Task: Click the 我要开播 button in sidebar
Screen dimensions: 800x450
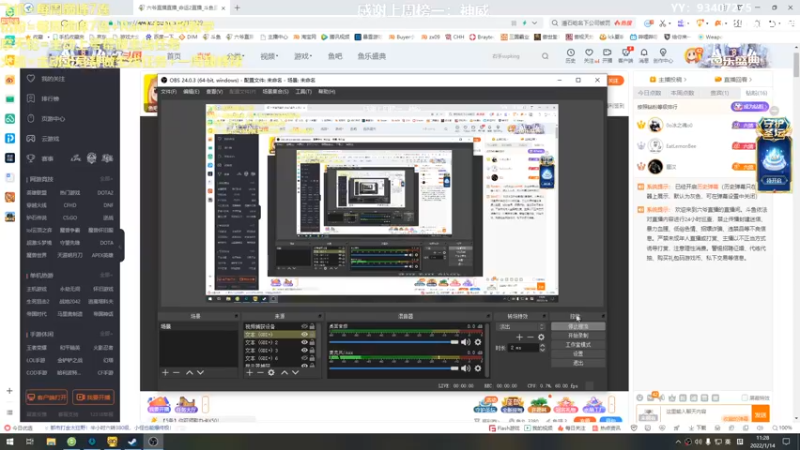Action: tap(93, 397)
